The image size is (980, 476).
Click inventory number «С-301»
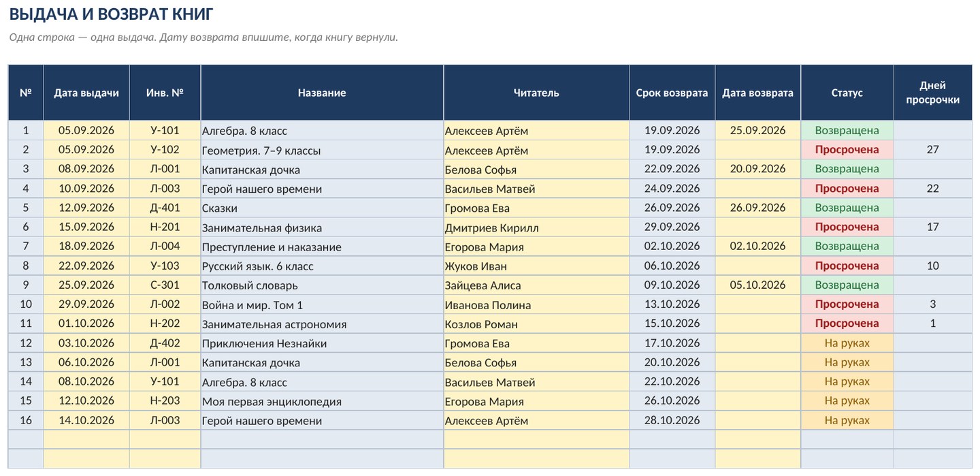165,285
